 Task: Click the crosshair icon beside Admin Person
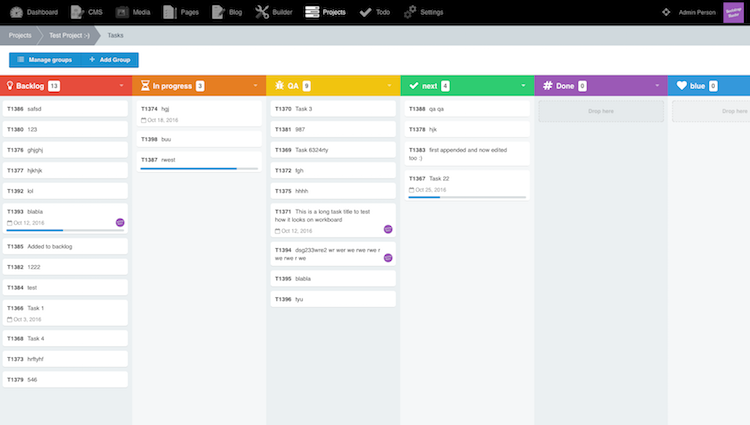point(666,12)
